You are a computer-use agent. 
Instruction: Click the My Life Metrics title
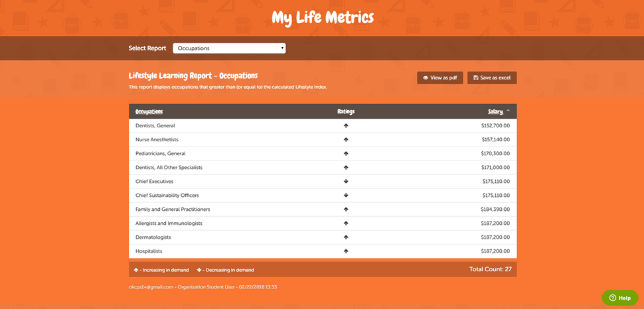click(x=322, y=17)
